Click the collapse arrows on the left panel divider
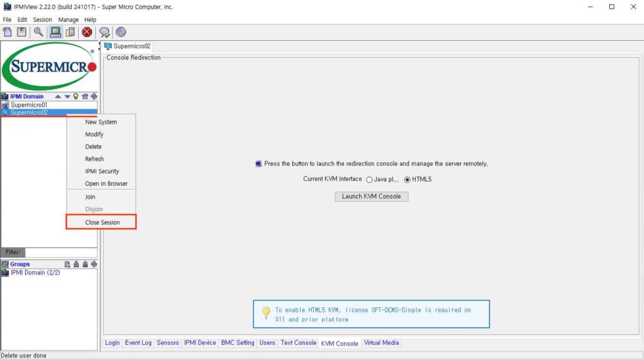The height and width of the screenshot is (360, 644). (99, 46)
